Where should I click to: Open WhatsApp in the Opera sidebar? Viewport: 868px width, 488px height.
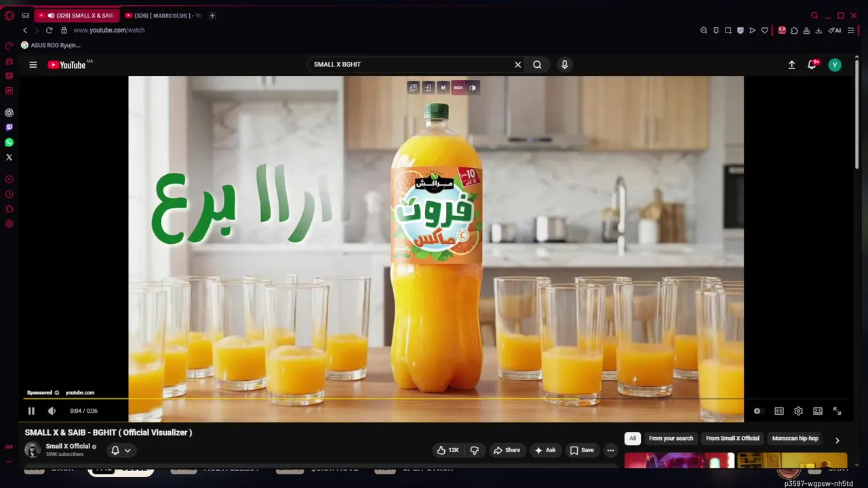(x=9, y=142)
